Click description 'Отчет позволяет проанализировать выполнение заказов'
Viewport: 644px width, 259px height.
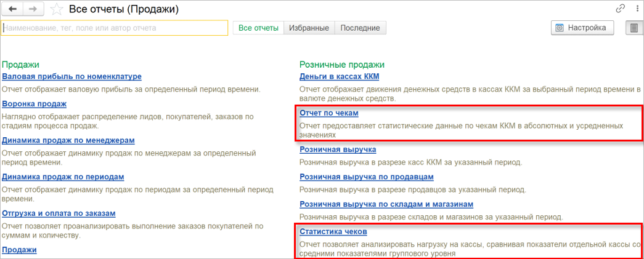click(x=132, y=231)
